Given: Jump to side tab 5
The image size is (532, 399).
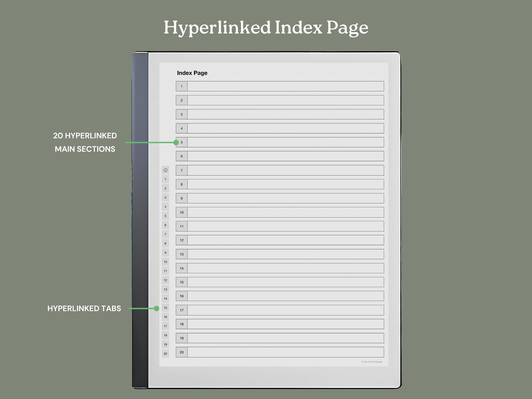Looking at the screenshot, I should click(x=165, y=216).
